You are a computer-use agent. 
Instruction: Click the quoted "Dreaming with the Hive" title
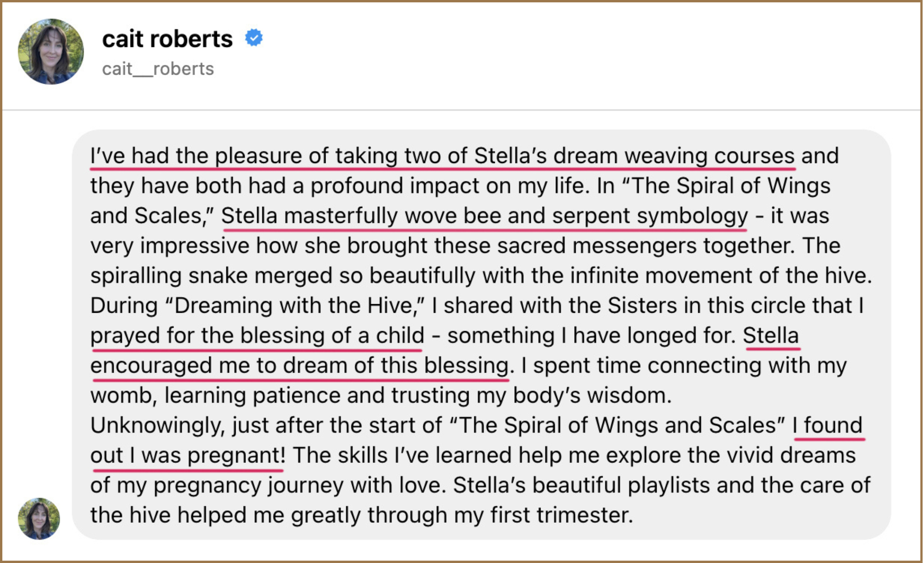pos(296,306)
